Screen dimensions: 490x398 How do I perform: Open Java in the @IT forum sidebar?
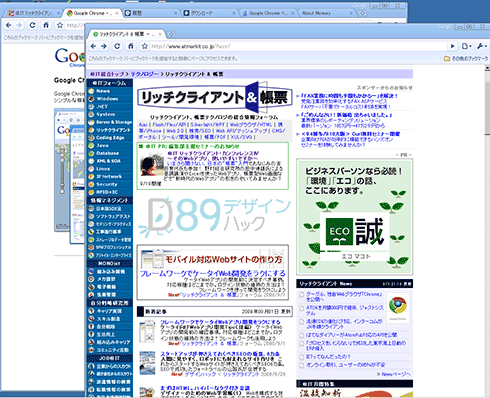[x=102, y=146]
